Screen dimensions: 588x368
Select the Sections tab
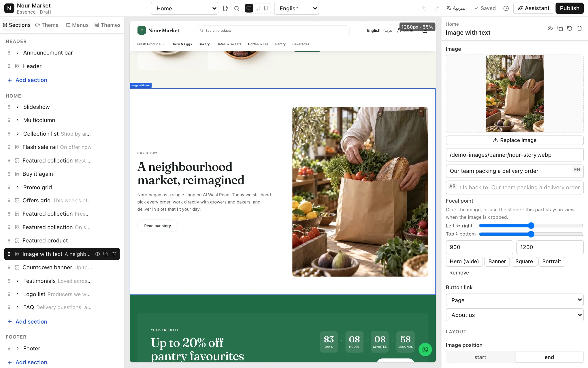[x=17, y=25]
